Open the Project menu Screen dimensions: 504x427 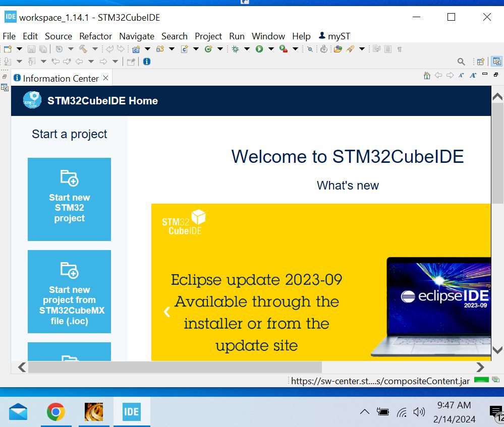(x=208, y=36)
